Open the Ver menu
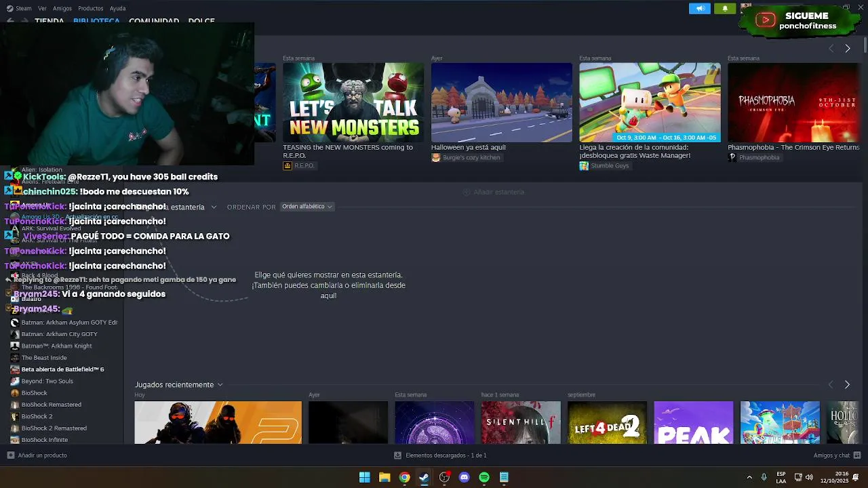 [x=42, y=8]
